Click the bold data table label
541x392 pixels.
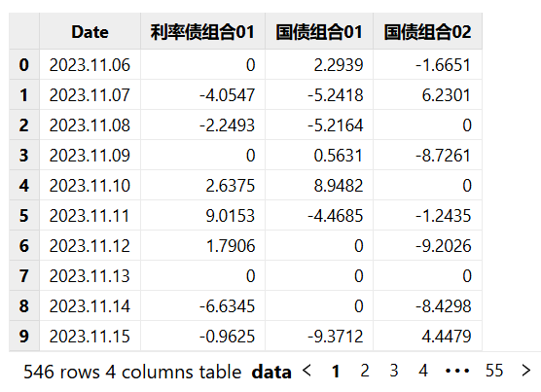[x=271, y=373]
